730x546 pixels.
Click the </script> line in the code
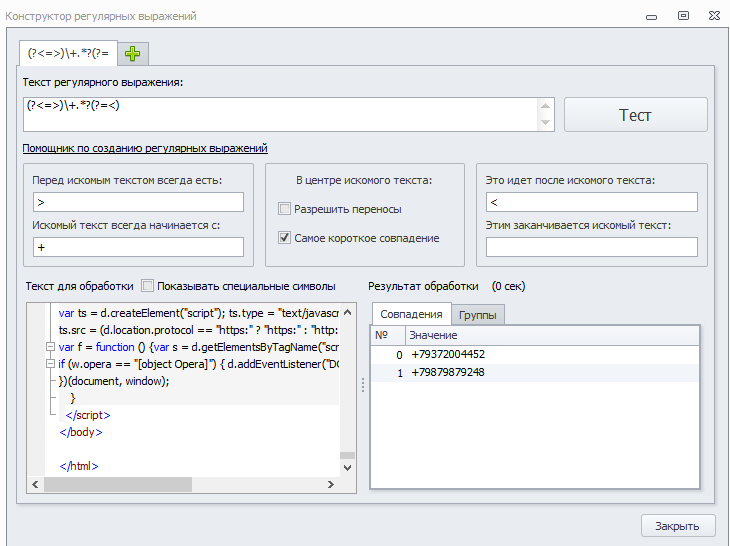point(88,415)
